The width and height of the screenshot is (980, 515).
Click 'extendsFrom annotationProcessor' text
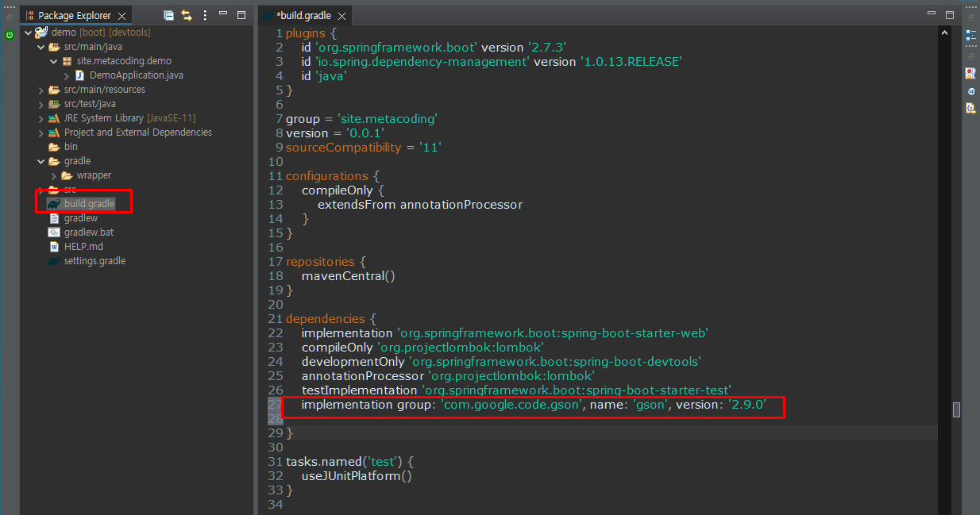pos(420,205)
